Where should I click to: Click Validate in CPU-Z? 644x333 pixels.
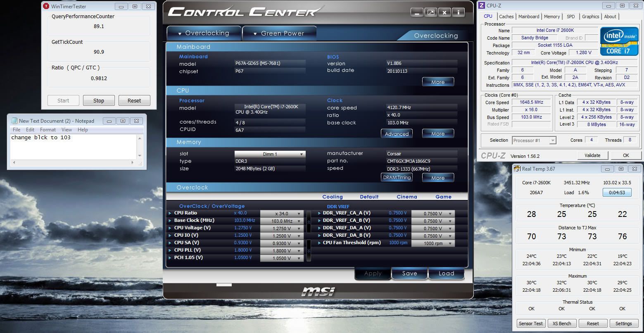click(x=592, y=155)
